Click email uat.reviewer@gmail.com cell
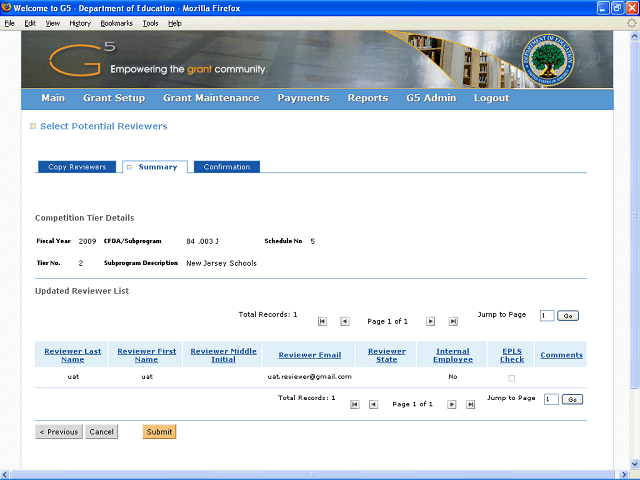The image size is (640, 480). pyautogui.click(x=309, y=377)
